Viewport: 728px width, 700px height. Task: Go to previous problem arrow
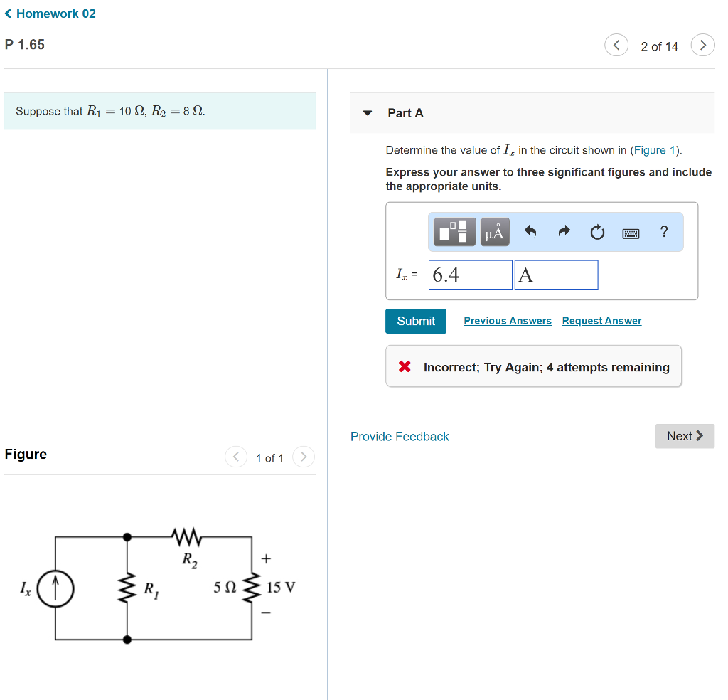(616, 45)
